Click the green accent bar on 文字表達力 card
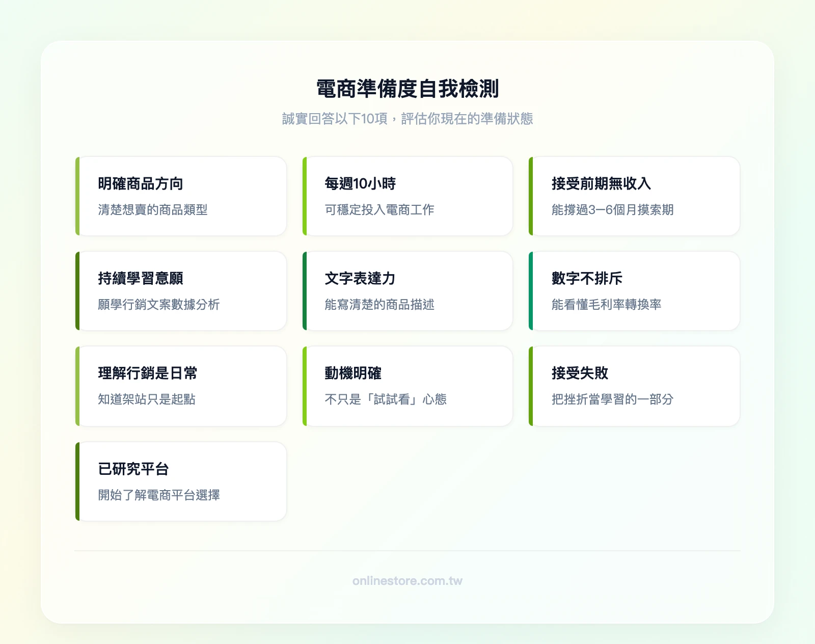The height and width of the screenshot is (644, 815). click(x=305, y=290)
